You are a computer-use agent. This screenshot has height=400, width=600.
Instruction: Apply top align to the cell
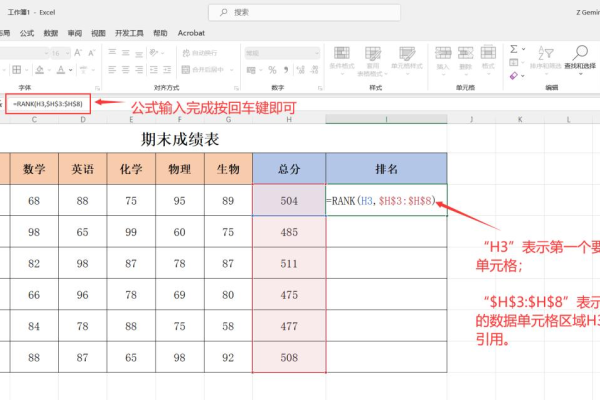tap(112, 52)
